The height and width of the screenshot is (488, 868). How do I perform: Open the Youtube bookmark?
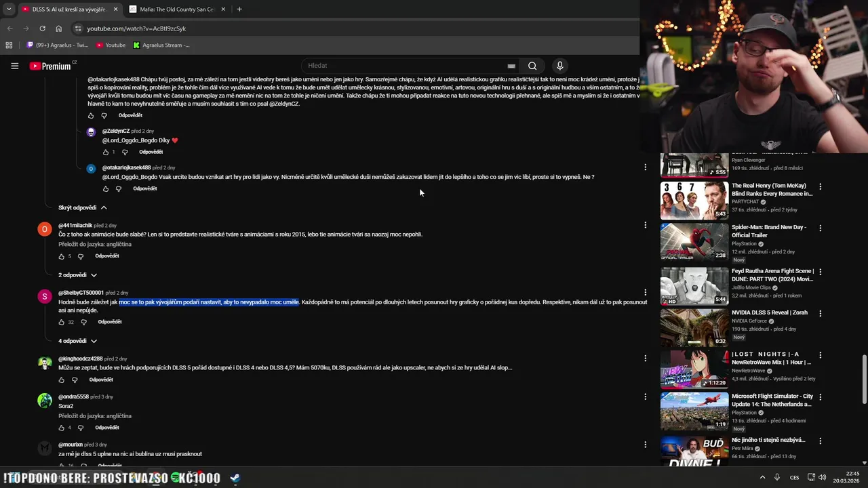point(111,45)
